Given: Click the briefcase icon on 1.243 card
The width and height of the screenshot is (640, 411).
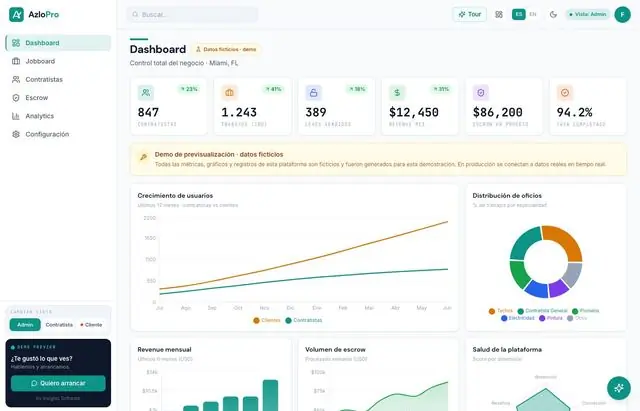Looking at the screenshot, I should pyautogui.click(x=229, y=93).
